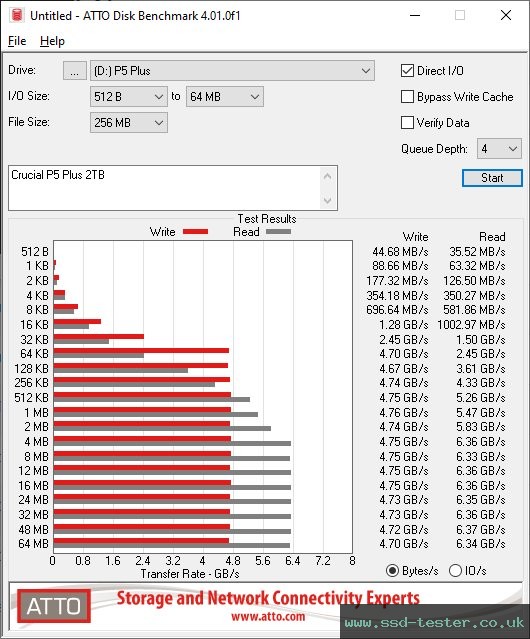The image size is (530, 639).
Task: Click the 4 KB row label
Action: pos(37,295)
